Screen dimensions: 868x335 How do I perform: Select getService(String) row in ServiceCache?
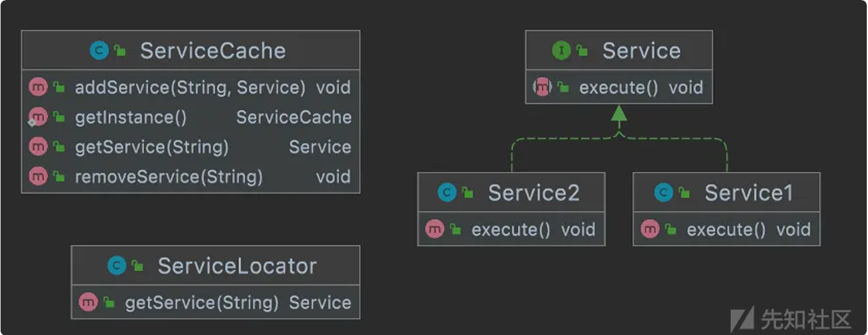(151, 147)
